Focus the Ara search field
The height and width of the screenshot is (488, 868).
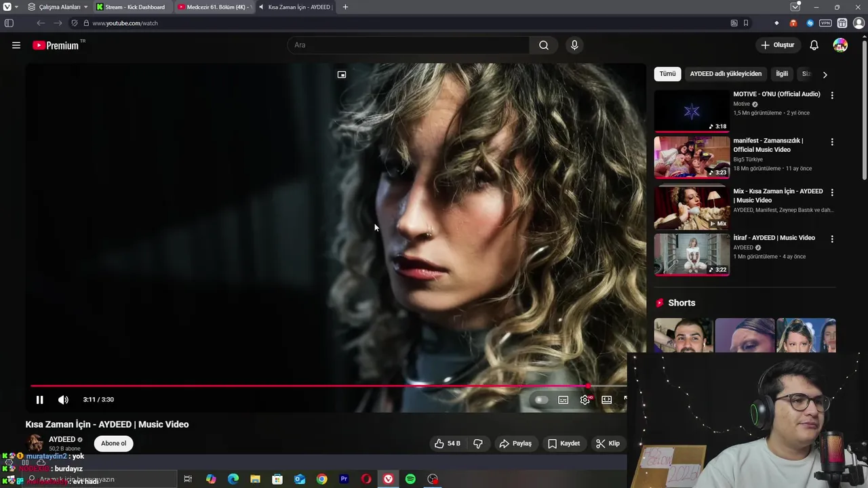pyautogui.click(x=408, y=45)
